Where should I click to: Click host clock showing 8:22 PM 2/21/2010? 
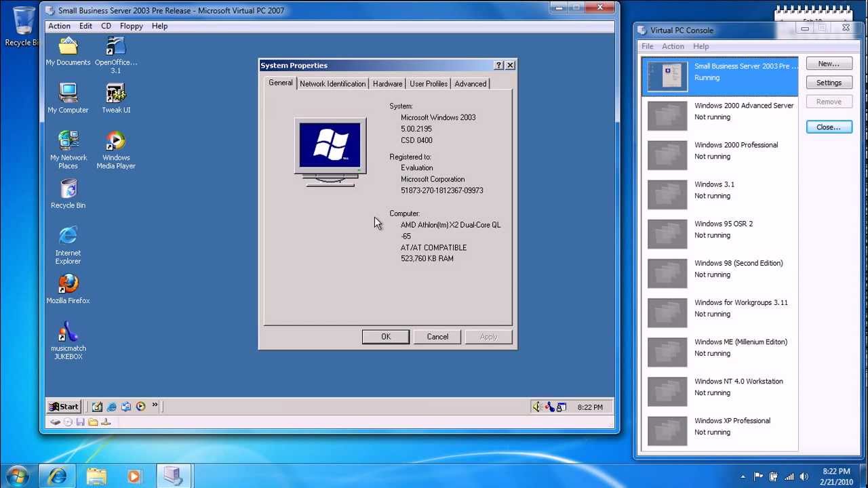coord(836,476)
